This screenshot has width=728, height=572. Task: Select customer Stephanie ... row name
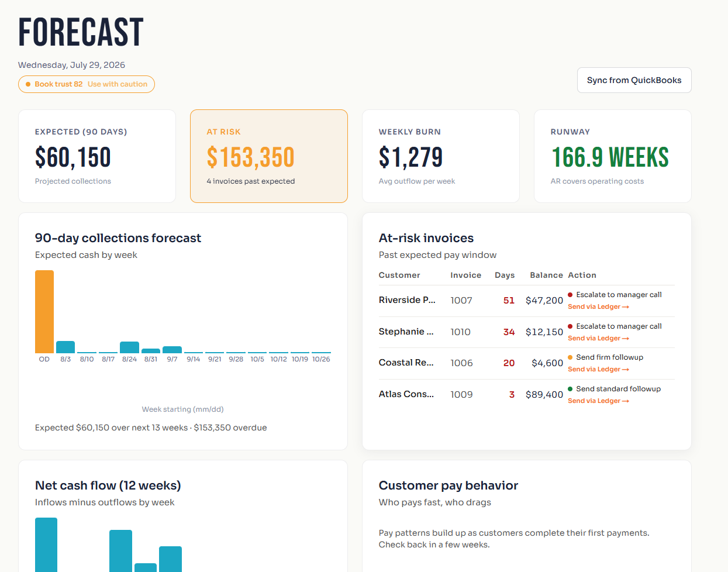coord(406,332)
